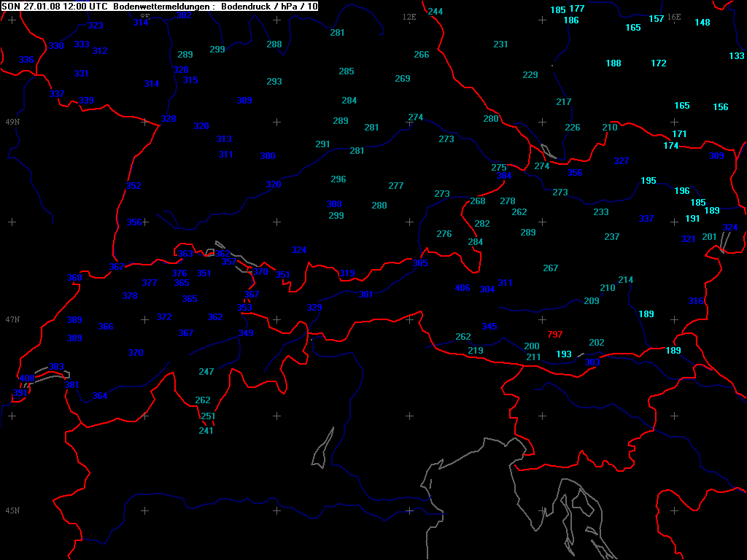The image size is (747, 560).
Task: Select the teal 241 station value
Action: tap(206, 431)
